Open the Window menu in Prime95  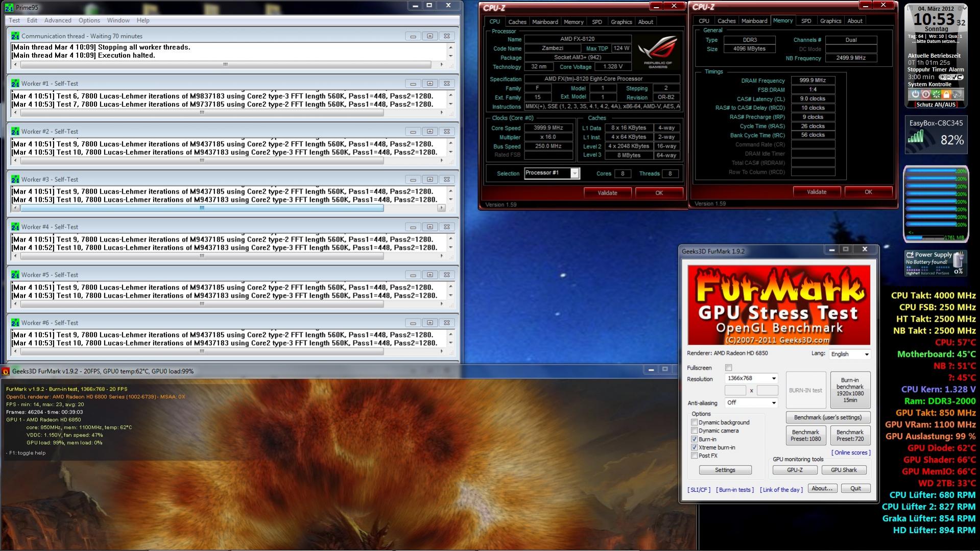pos(118,20)
